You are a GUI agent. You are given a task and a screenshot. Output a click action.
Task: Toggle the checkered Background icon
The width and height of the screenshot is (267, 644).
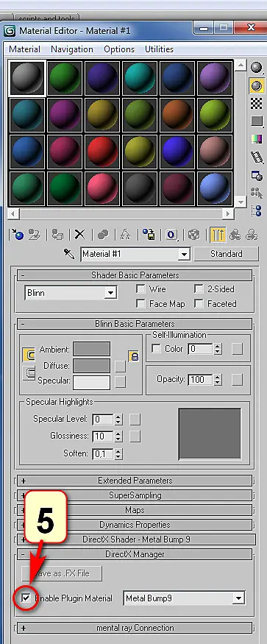coord(256,104)
